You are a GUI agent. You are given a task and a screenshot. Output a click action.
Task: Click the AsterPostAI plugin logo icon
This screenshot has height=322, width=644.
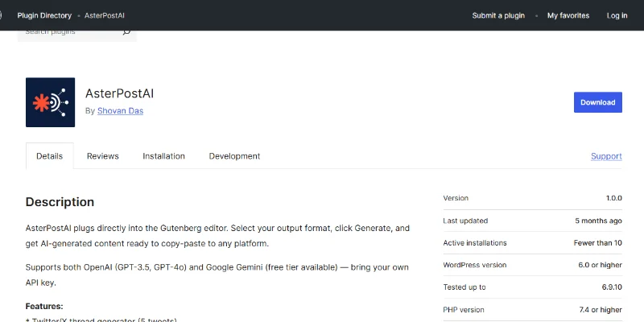(x=50, y=102)
